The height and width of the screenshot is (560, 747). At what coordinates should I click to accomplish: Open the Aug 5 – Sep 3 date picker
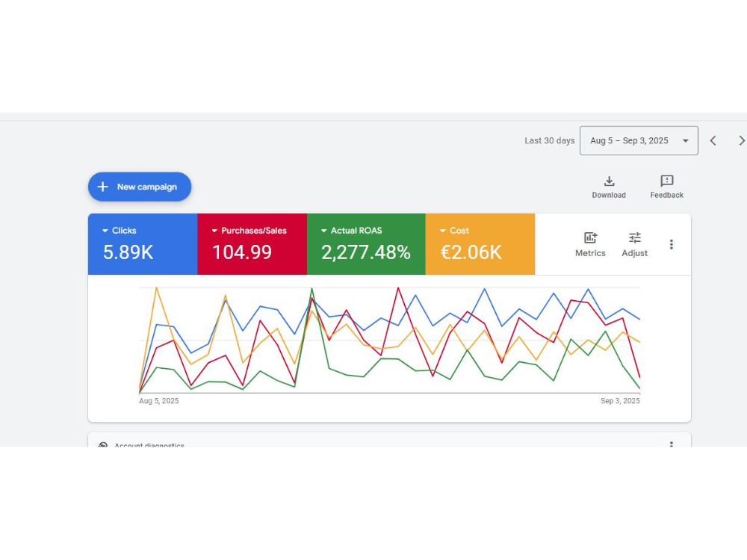(x=639, y=140)
